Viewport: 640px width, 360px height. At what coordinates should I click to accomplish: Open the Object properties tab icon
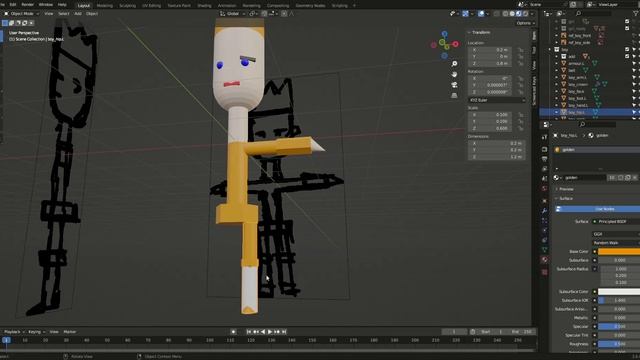[544, 201]
